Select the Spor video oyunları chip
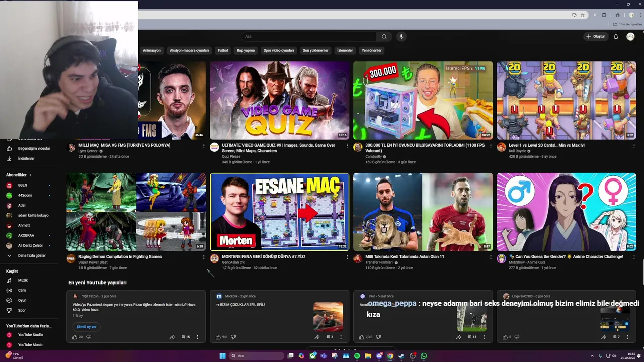 279,50
